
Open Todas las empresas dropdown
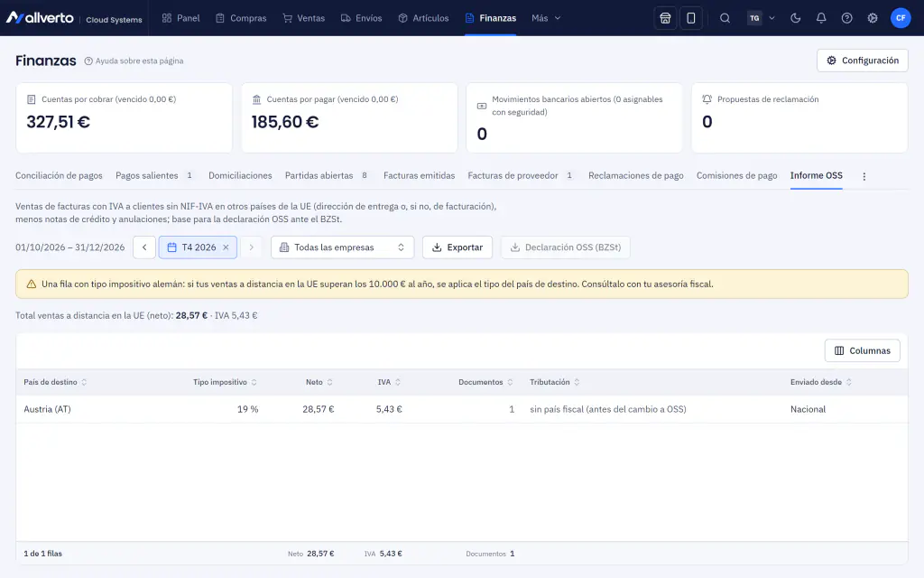pyautogui.click(x=342, y=247)
